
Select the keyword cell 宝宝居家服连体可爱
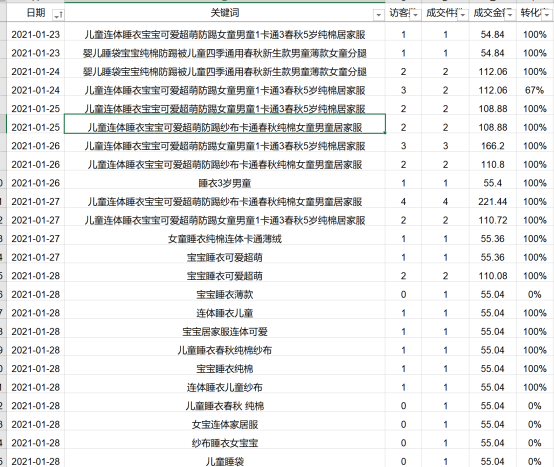225,331
